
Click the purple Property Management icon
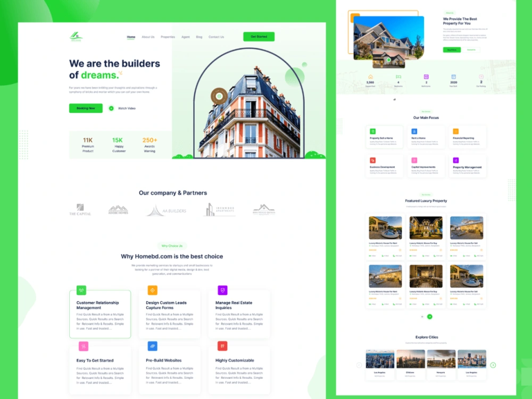tap(456, 160)
